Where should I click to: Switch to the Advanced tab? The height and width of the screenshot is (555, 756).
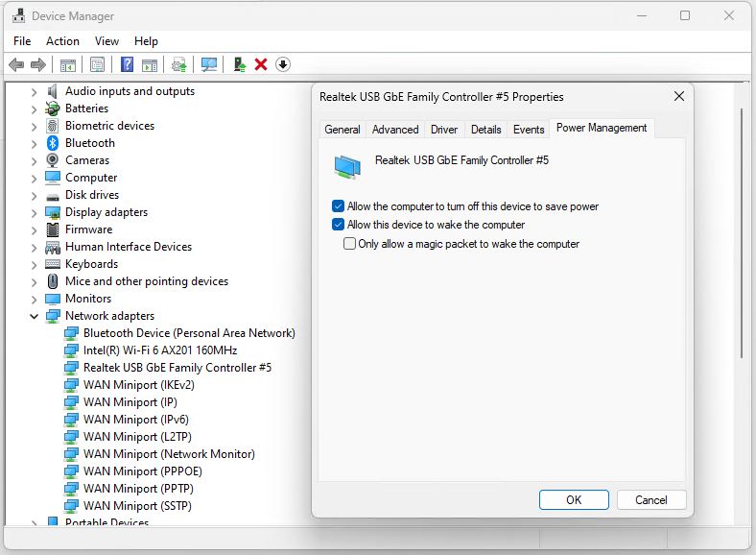pos(395,130)
